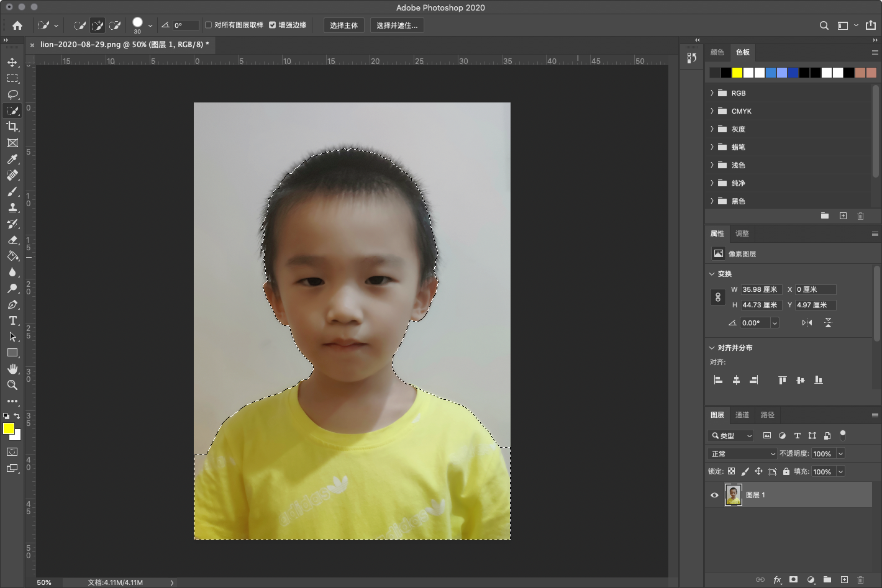Viewport: 882px width, 588px height.
Task: Expand the CMYK swatch group
Action: 712,111
